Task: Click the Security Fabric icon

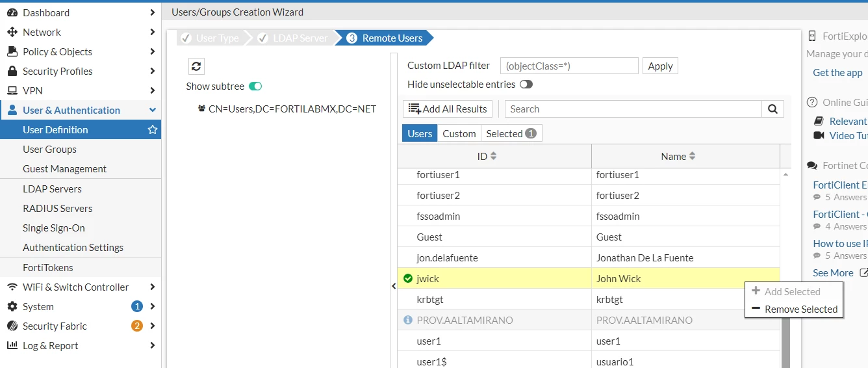Action: [x=12, y=326]
